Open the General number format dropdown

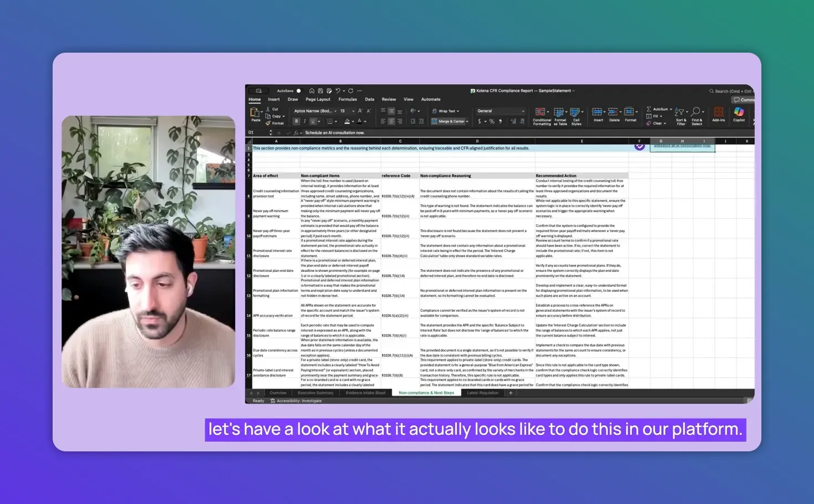[501, 111]
